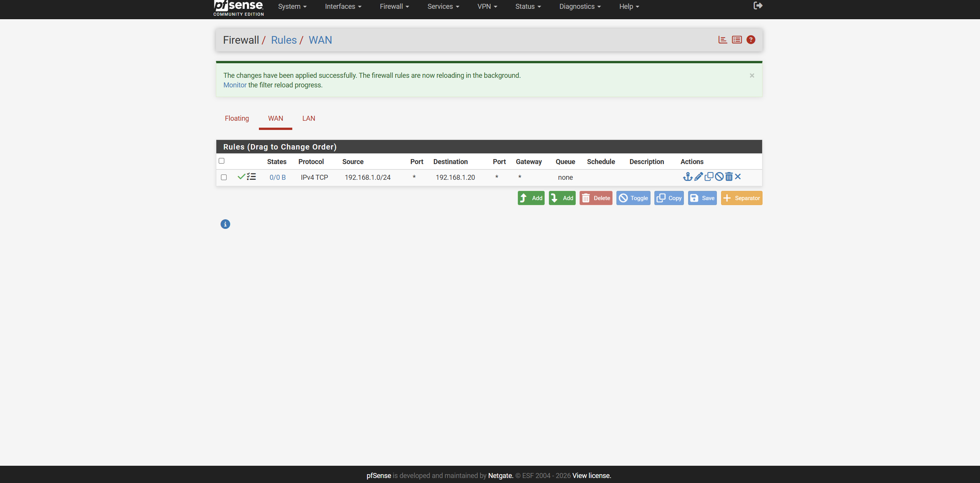Open related firewall log entries icon
The image size is (980, 483).
coord(737,40)
